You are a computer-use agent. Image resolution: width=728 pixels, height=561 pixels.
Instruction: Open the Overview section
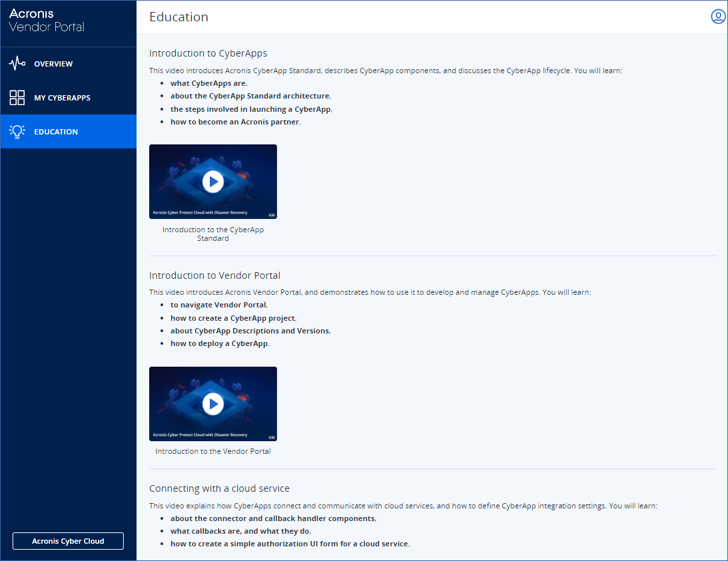(x=68, y=64)
